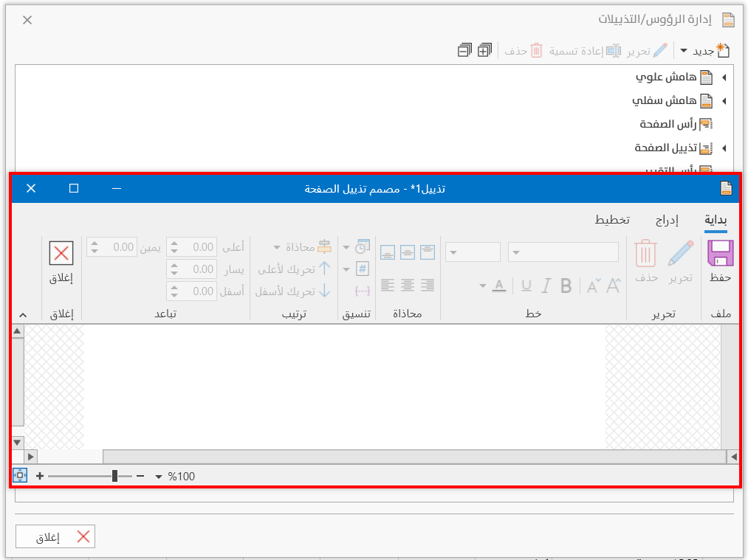Viewport: 748px width, 560px height.
Task: Expand the هامش سفلي tree node
Action: (x=724, y=101)
